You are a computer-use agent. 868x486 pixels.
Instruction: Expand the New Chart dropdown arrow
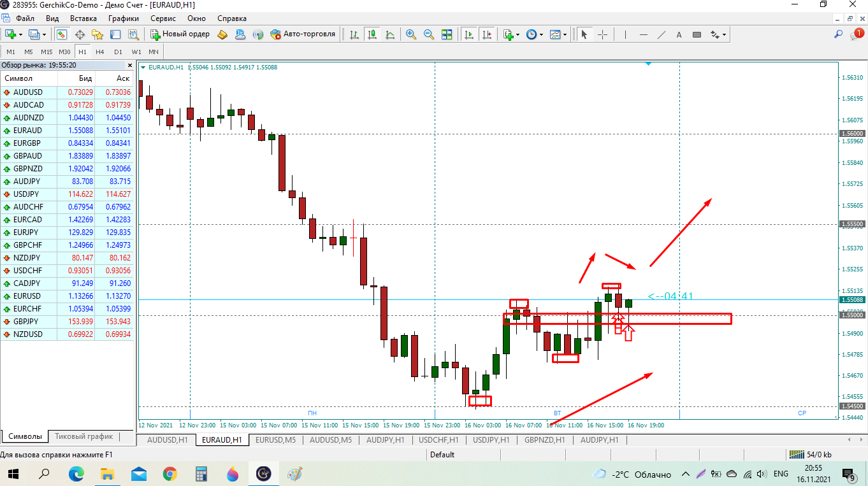click(x=21, y=34)
